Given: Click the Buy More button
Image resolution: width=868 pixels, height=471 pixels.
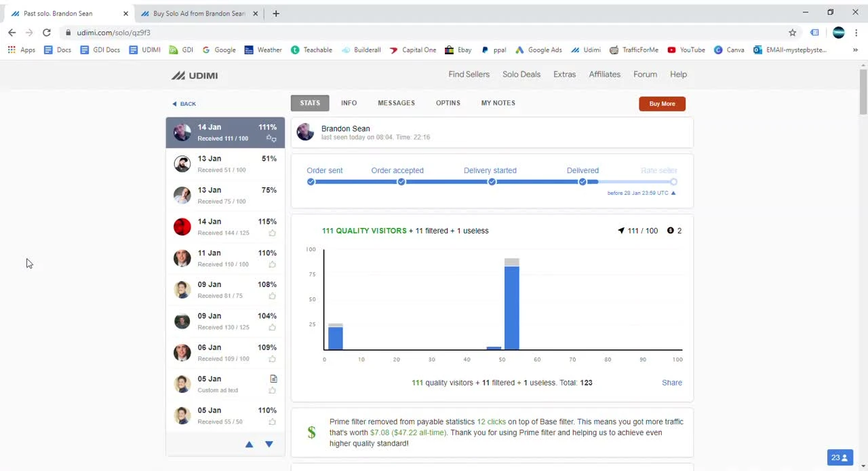Looking at the screenshot, I should 662,104.
